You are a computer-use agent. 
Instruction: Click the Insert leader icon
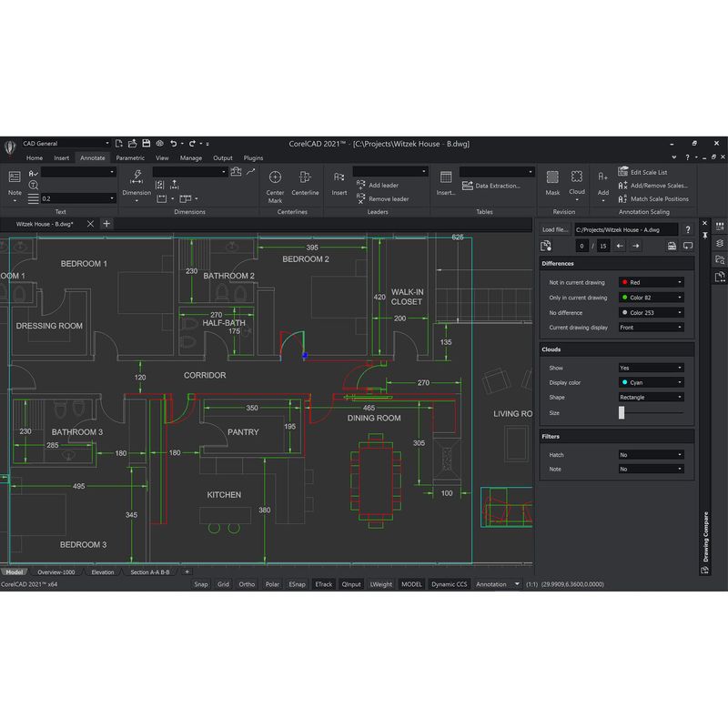(339, 177)
